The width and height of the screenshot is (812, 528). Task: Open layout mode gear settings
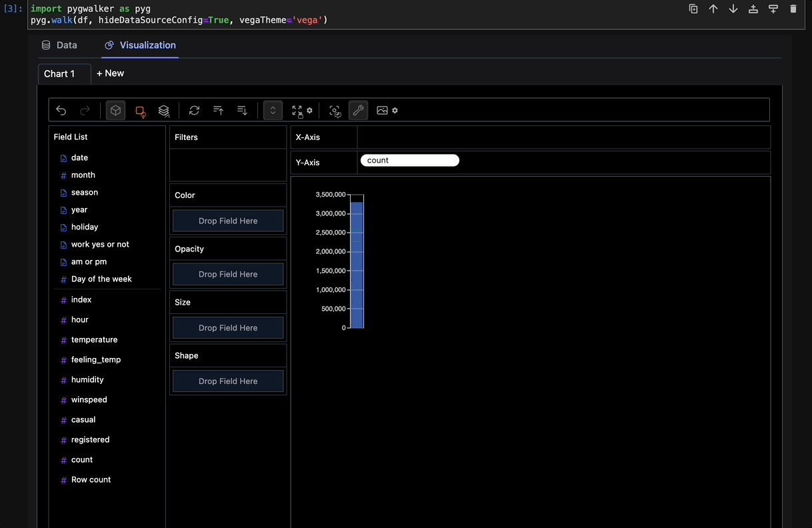click(309, 111)
